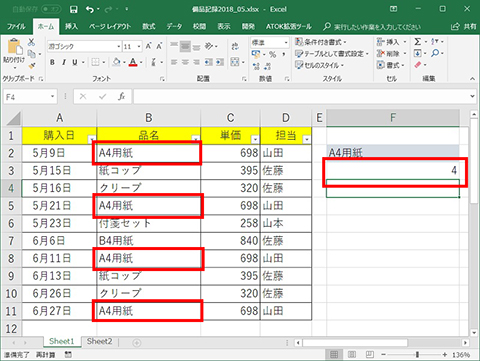Click the Sort and Filter icon

pyautogui.click(x=435, y=42)
